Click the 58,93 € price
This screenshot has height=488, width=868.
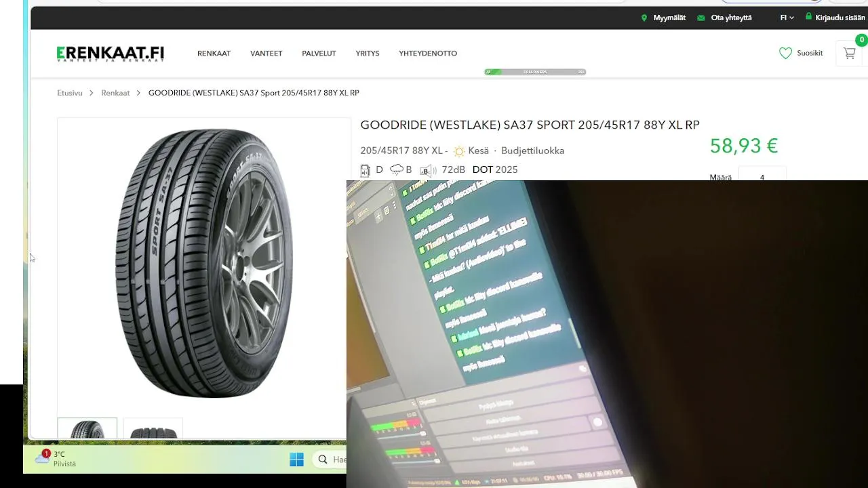(743, 146)
